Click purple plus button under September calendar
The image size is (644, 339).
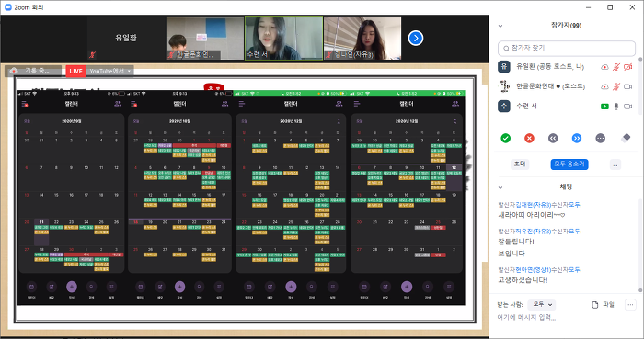click(x=72, y=287)
